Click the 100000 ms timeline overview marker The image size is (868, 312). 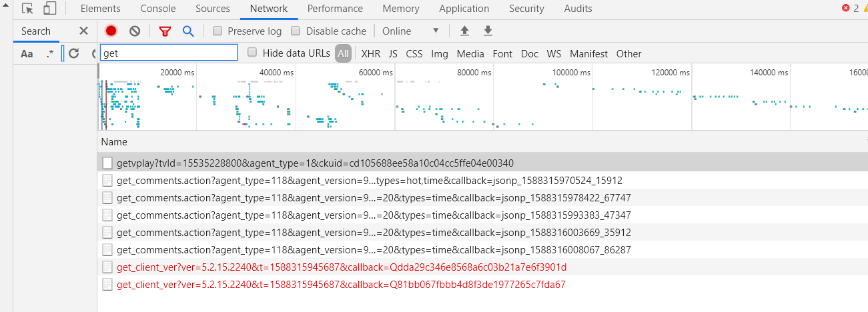570,72
